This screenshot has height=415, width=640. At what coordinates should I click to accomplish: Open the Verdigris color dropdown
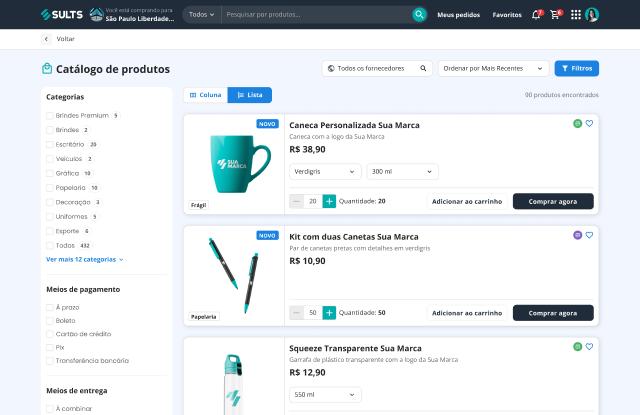325,172
